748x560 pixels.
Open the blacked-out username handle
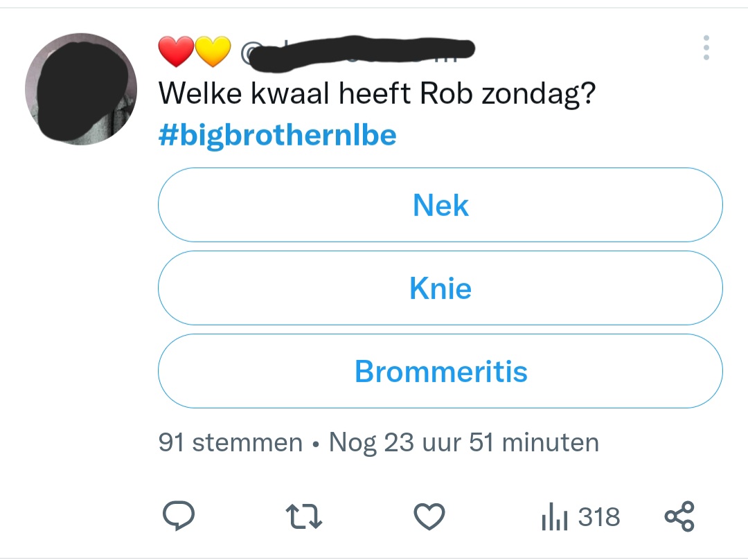362,53
